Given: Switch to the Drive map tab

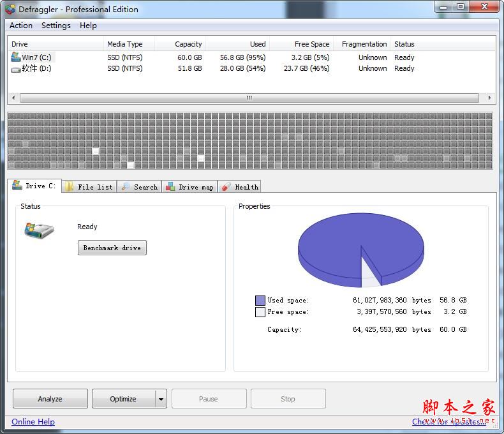Looking at the screenshot, I should [x=189, y=186].
